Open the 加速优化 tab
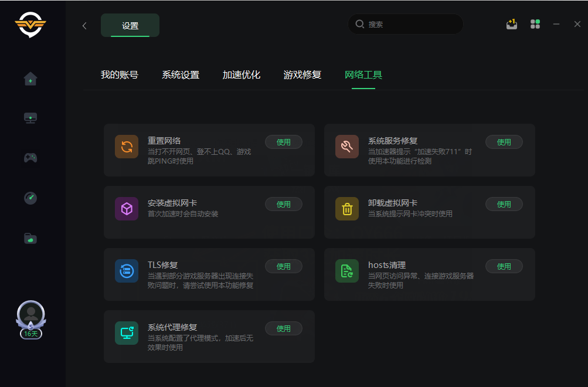This screenshot has width=588, height=387. (x=242, y=75)
